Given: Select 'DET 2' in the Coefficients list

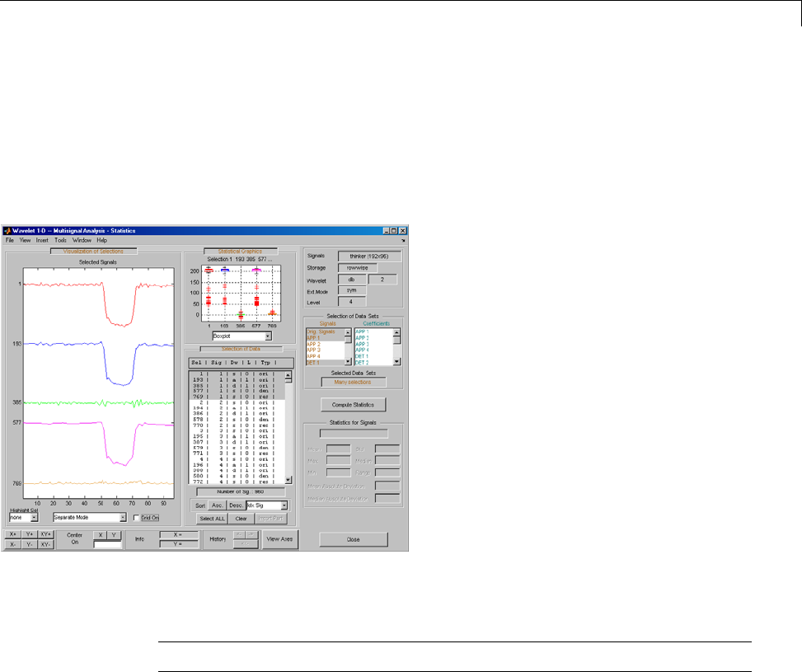Looking at the screenshot, I should coord(374,362).
